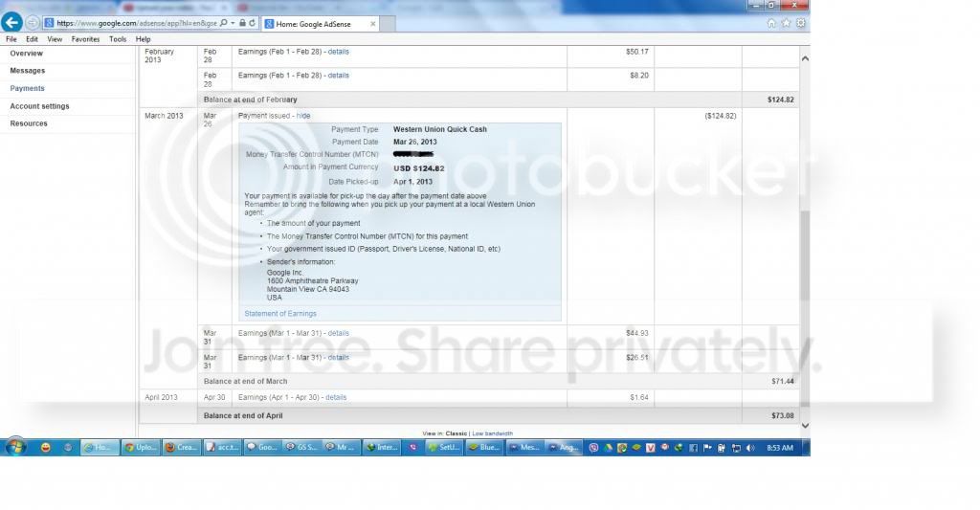Image resolution: width=980 pixels, height=510 pixels.
Task: Open details for April earnings of $1.64
Action: (336, 397)
